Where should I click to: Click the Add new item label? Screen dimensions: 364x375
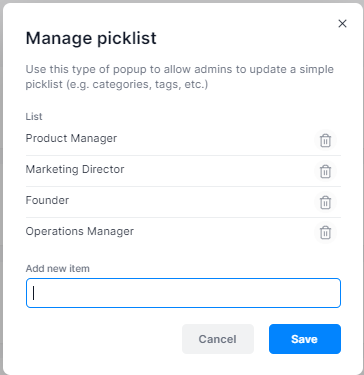coord(58,268)
